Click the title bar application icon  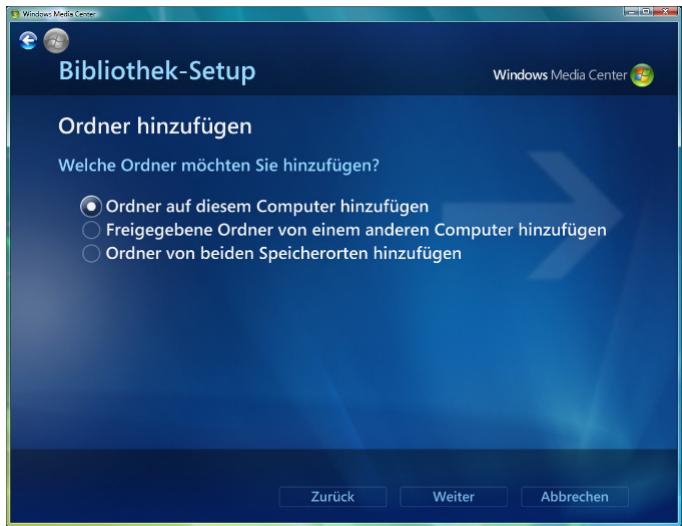click(15, 14)
